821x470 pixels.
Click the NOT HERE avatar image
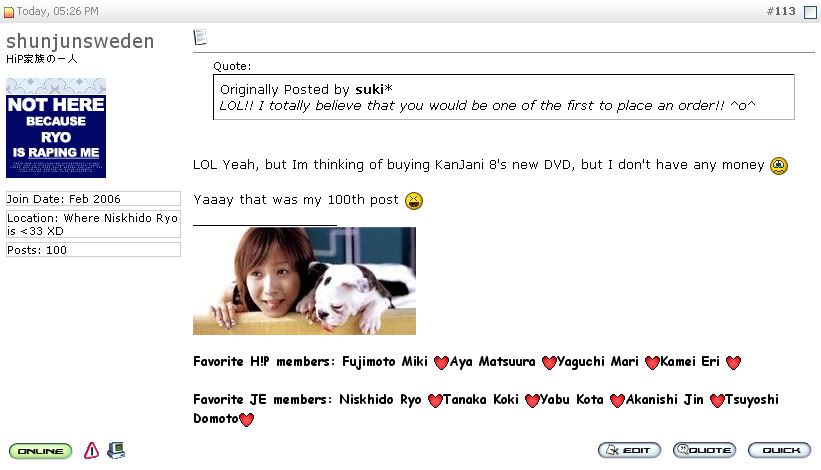pos(56,128)
